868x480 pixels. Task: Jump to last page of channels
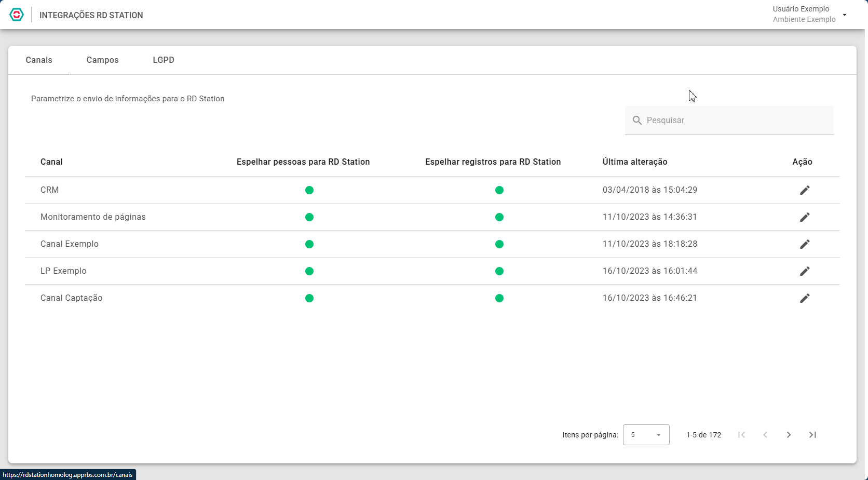pos(812,435)
